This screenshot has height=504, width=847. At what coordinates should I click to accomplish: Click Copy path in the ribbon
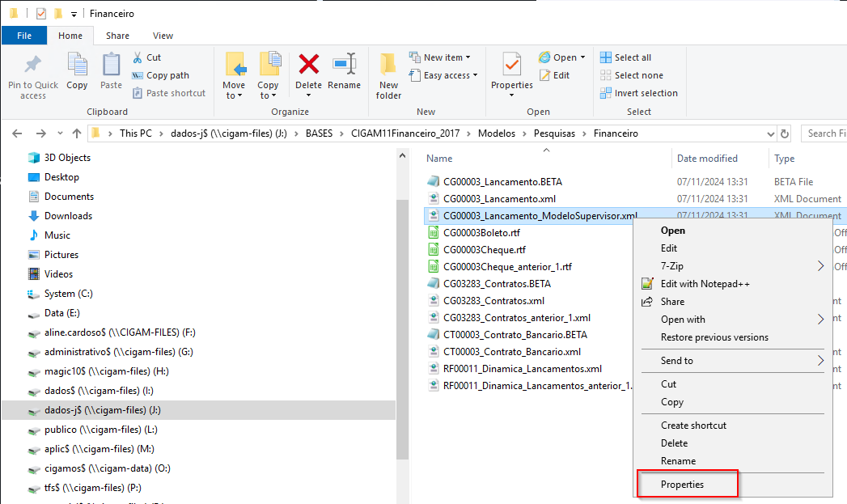161,75
